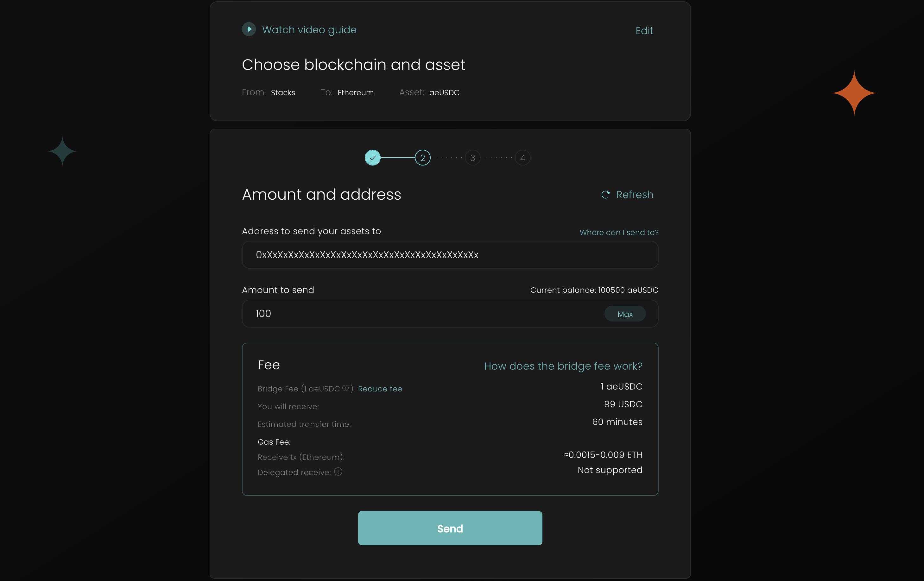Click the teal star decoration on the left

[62, 152]
